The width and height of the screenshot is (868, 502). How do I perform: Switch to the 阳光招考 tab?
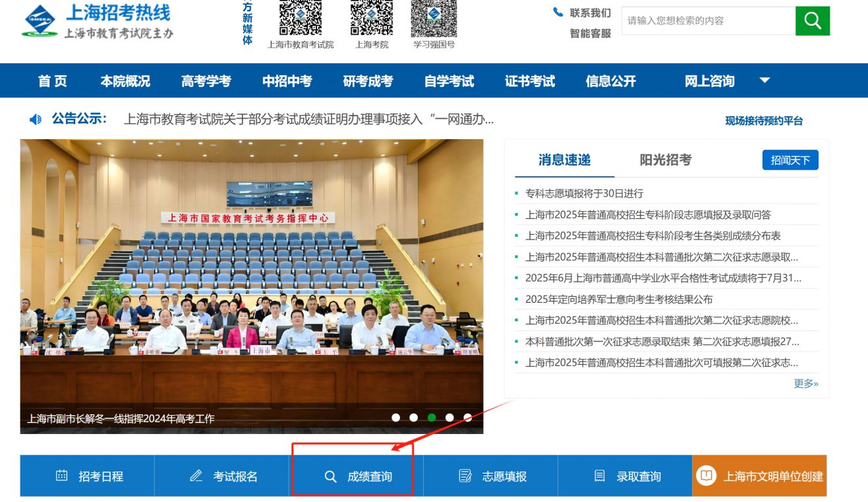(666, 160)
